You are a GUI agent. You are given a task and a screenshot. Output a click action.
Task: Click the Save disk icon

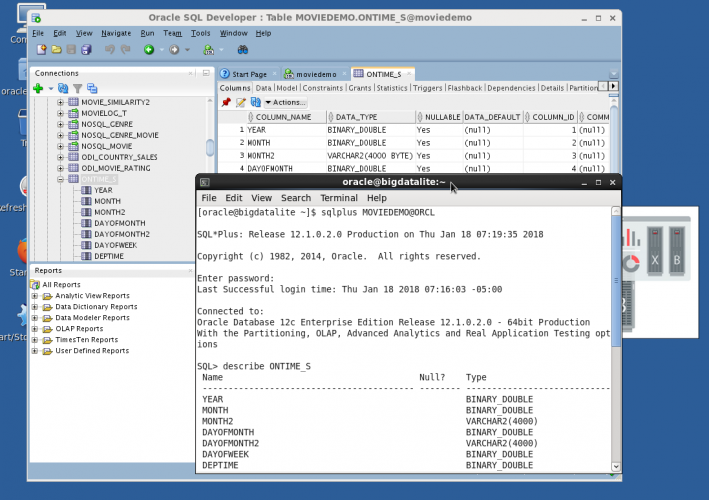[x=71, y=50]
